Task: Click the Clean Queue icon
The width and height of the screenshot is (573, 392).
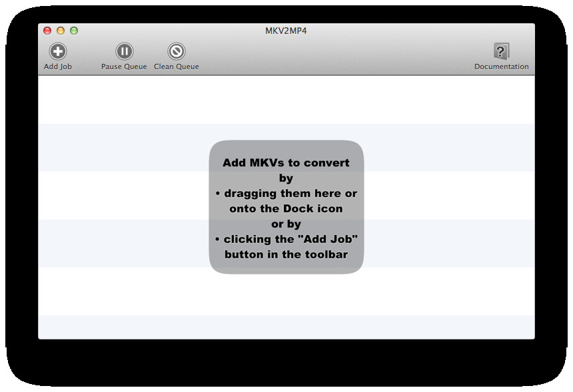Action: (x=176, y=51)
